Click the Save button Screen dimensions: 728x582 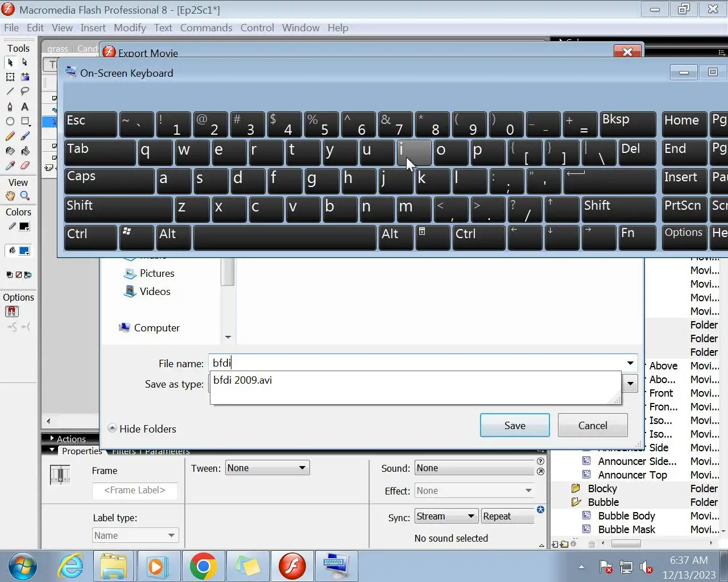[x=515, y=425]
